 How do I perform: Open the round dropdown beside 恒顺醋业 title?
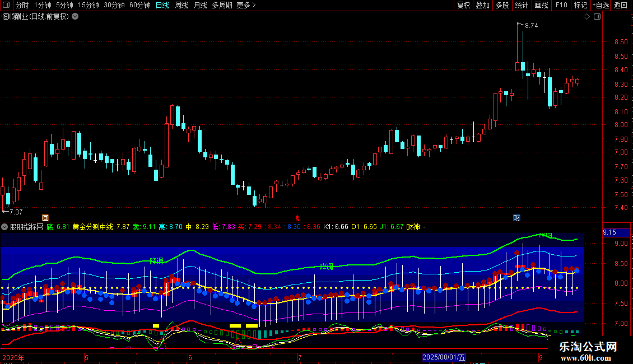pyautogui.click(x=75, y=17)
